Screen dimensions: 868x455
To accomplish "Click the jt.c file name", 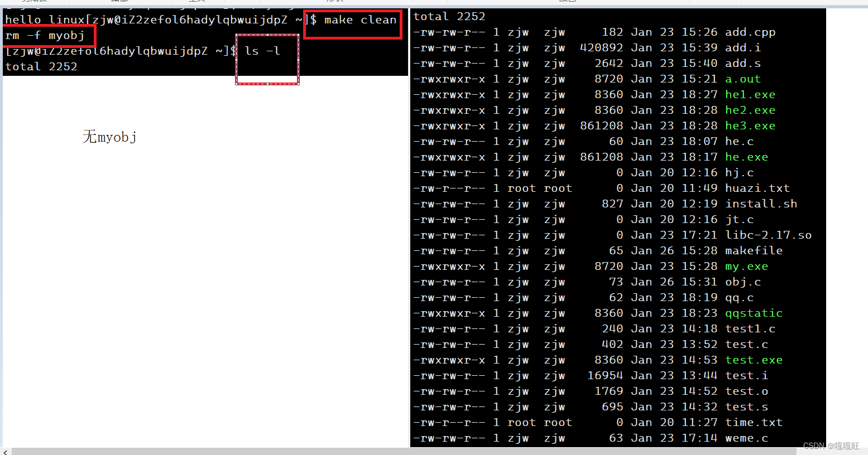I will click(739, 220).
